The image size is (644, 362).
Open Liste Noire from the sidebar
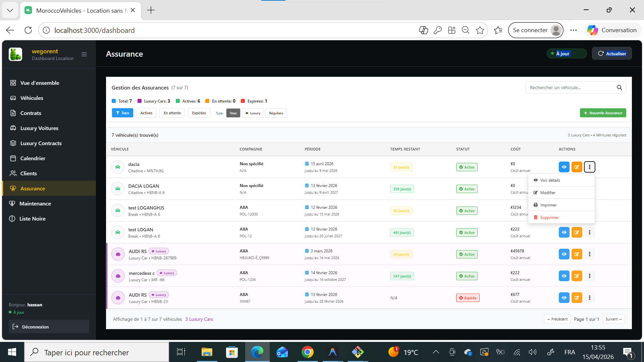[x=32, y=219]
